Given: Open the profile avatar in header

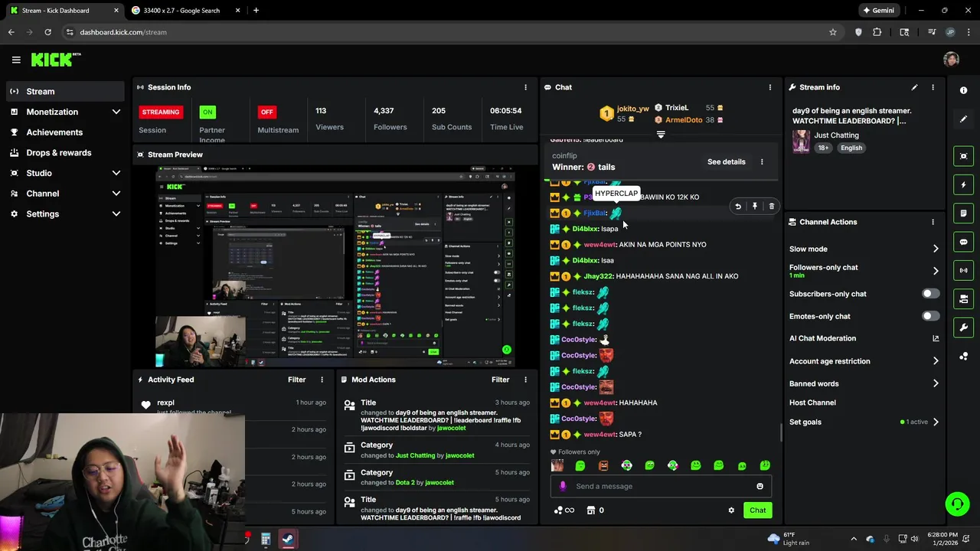Looking at the screenshot, I should 951,60.
